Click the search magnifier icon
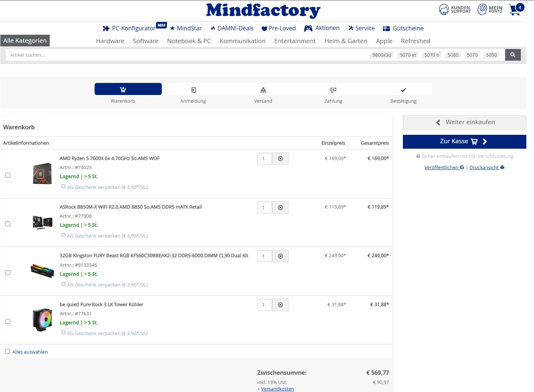The width and height of the screenshot is (534, 392). pos(513,55)
